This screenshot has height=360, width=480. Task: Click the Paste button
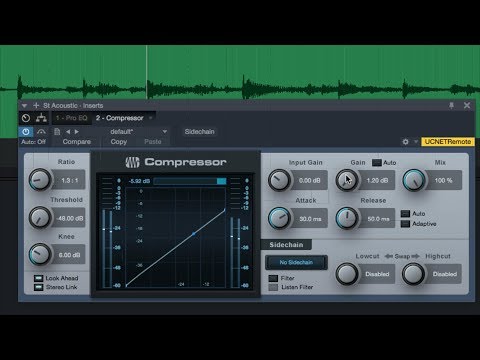(x=153, y=142)
